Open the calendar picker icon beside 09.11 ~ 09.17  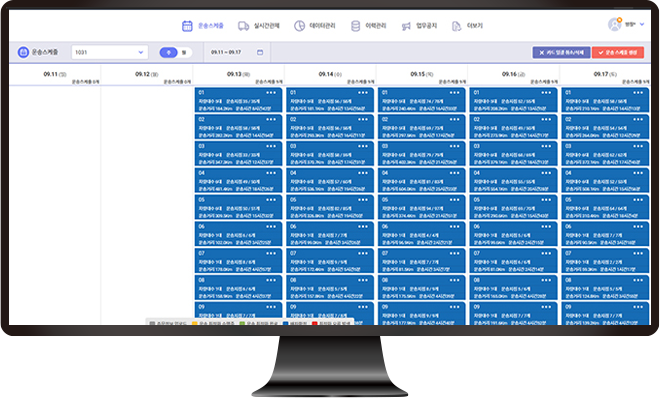click(260, 52)
